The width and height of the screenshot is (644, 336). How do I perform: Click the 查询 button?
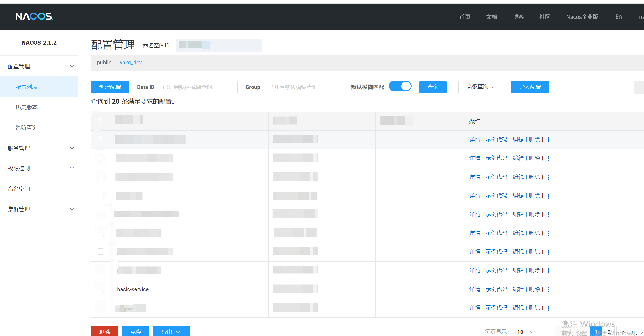click(x=433, y=87)
